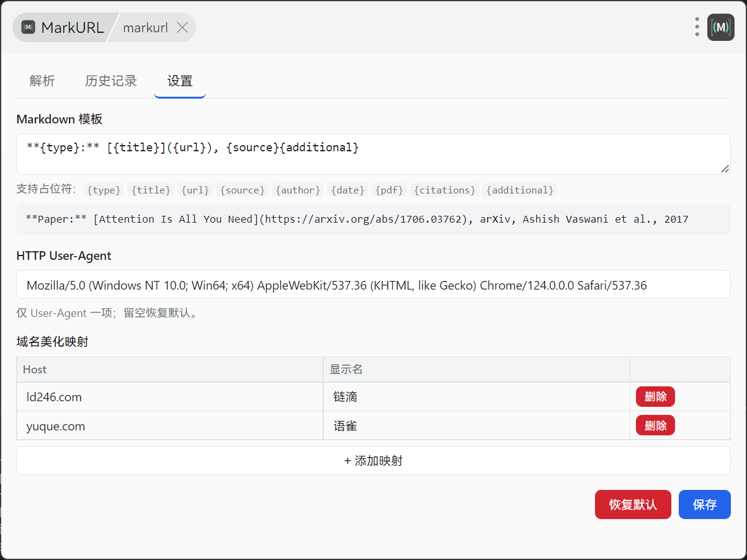This screenshot has height=560, width=747.
Task: Click the {date} placeholder chip
Action: coord(348,190)
